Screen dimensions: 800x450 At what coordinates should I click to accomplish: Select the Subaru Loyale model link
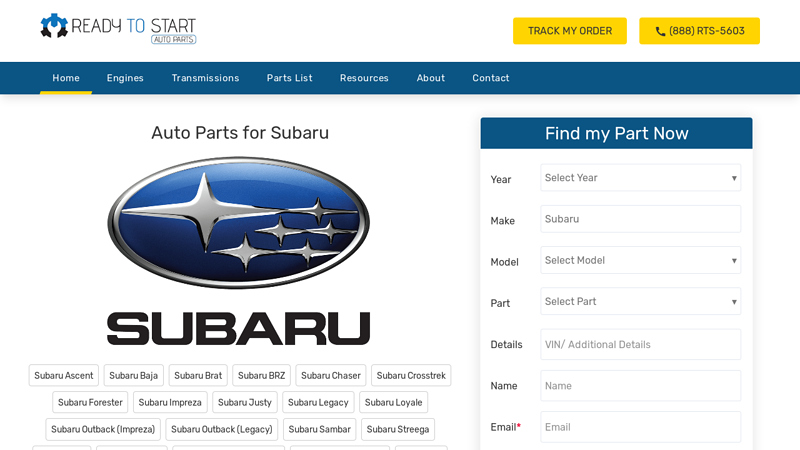click(x=393, y=403)
